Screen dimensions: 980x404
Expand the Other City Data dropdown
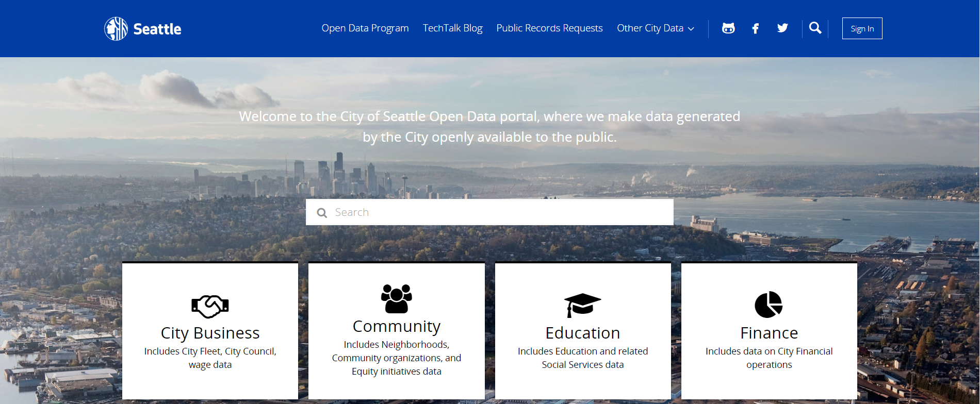point(656,28)
